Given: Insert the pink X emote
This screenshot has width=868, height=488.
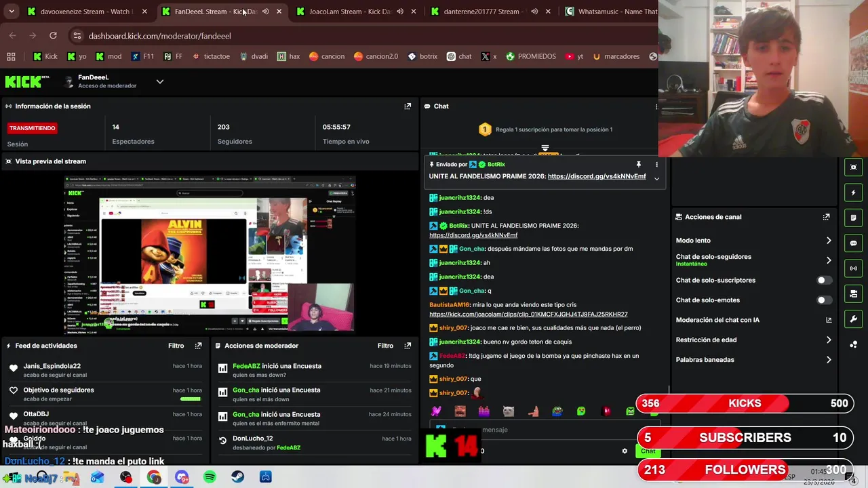Looking at the screenshot, I should (436, 411).
